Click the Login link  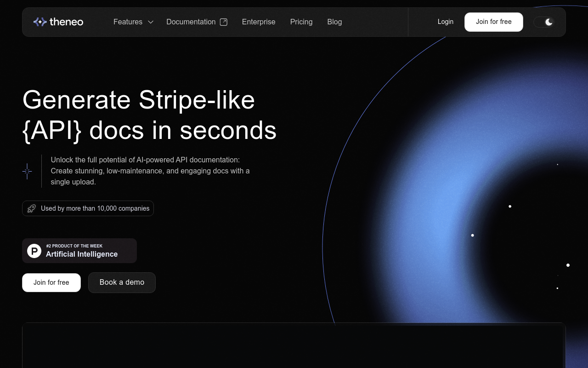pyautogui.click(x=446, y=22)
